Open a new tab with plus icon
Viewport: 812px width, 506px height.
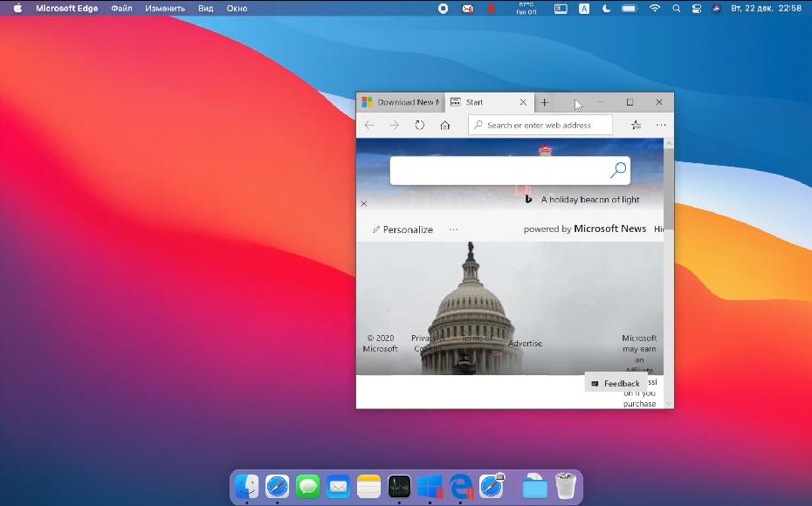click(545, 103)
